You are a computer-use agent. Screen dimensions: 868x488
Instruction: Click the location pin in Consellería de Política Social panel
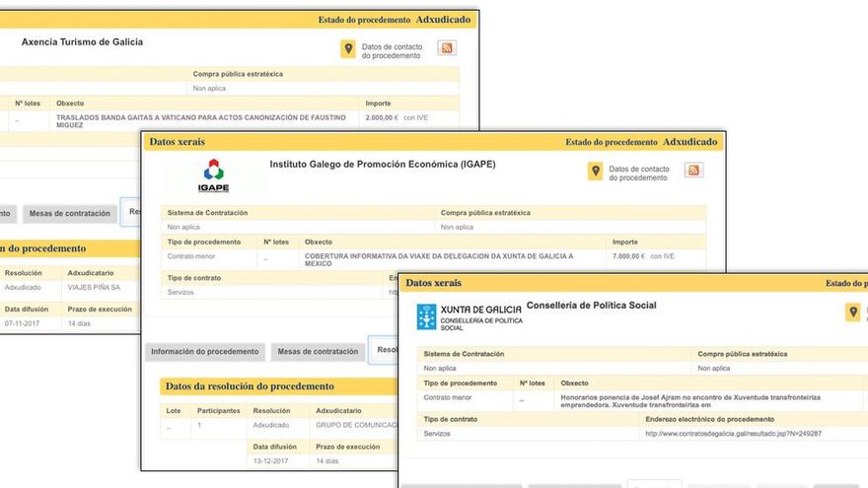pyautogui.click(x=853, y=313)
